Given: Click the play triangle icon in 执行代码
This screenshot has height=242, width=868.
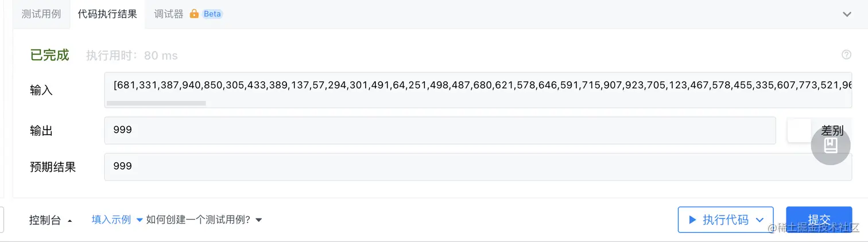Looking at the screenshot, I should point(692,220).
